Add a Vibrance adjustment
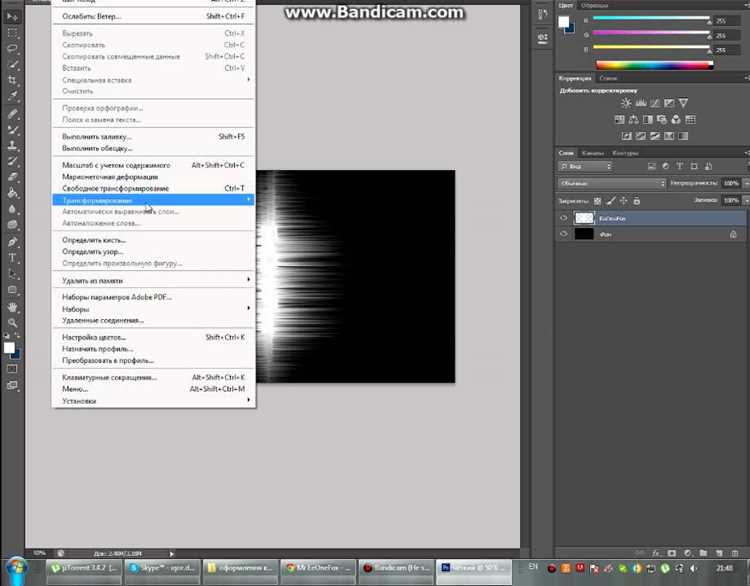The image size is (750, 586). point(683,103)
